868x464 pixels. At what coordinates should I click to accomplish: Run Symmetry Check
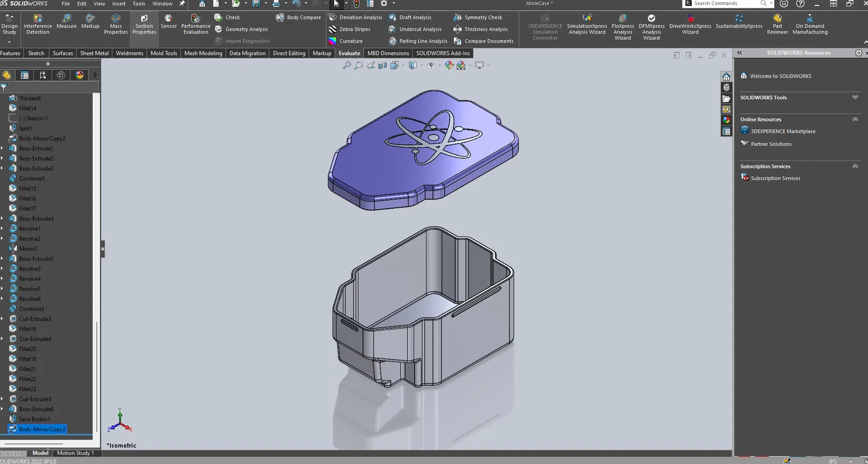click(x=478, y=17)
